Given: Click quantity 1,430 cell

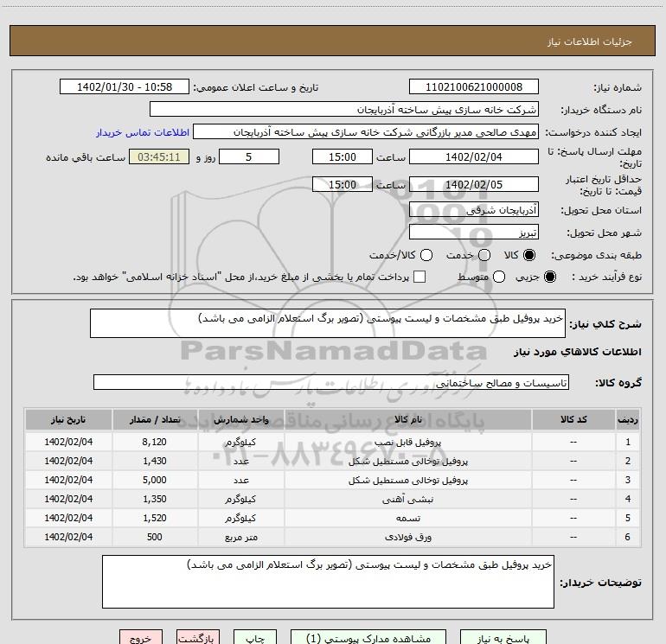Looking at the screenshot, I should [x=155, y=461].
